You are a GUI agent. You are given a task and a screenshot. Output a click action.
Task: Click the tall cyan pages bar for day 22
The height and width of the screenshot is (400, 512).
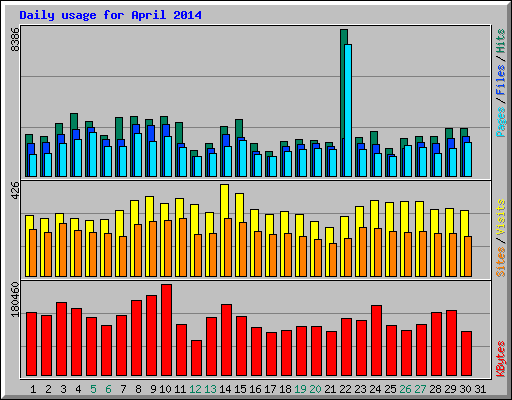point(348,110)
